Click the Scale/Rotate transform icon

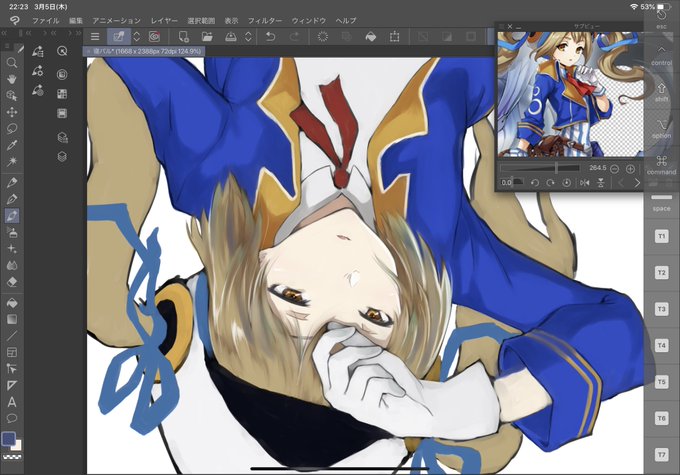395,36
